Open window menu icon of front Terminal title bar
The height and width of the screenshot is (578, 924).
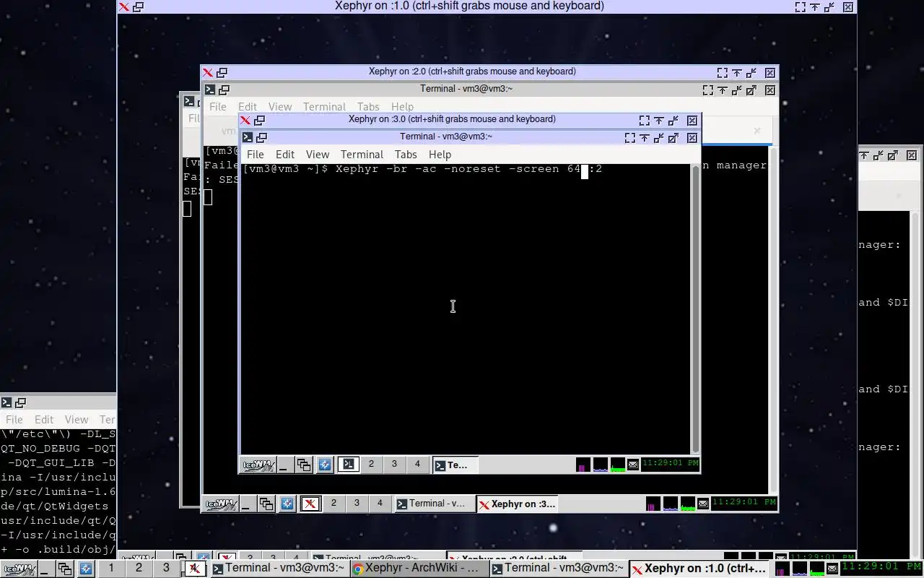coord(248,137)
